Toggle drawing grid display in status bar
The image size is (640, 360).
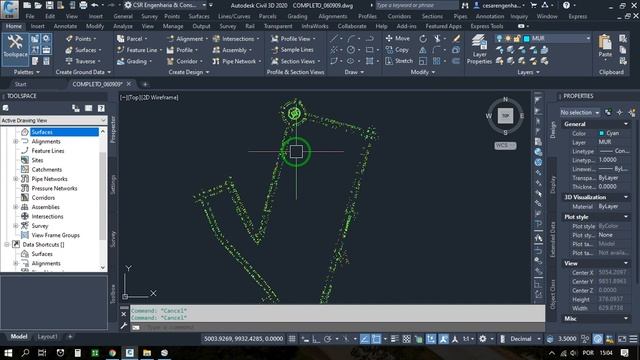pyautogui.click(x=292, y=339)
